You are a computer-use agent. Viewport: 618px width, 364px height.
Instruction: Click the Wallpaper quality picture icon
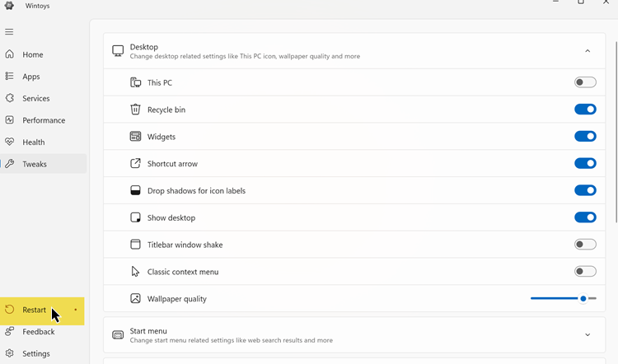pyautogui.click(x=136, y=299)
